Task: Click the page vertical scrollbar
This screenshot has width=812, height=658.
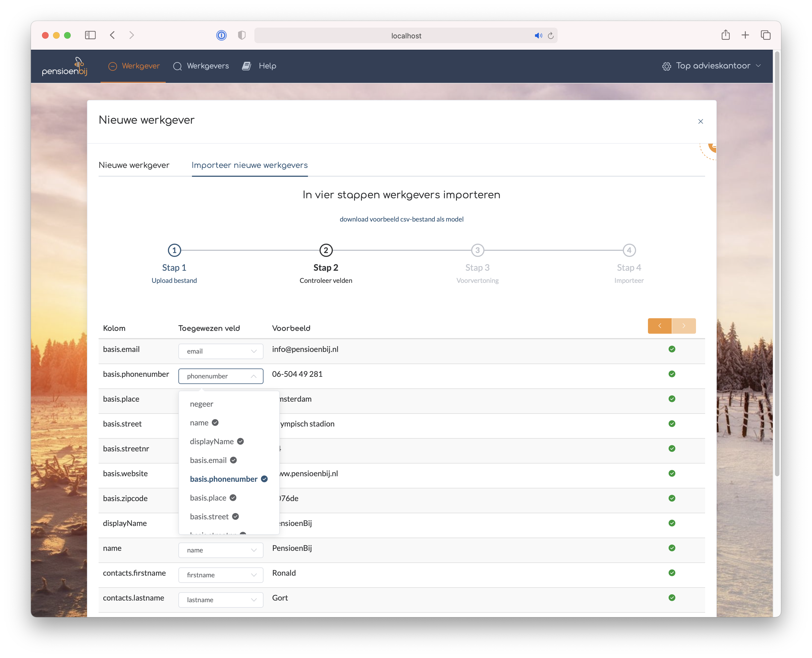Action: [x=777, y=264]
